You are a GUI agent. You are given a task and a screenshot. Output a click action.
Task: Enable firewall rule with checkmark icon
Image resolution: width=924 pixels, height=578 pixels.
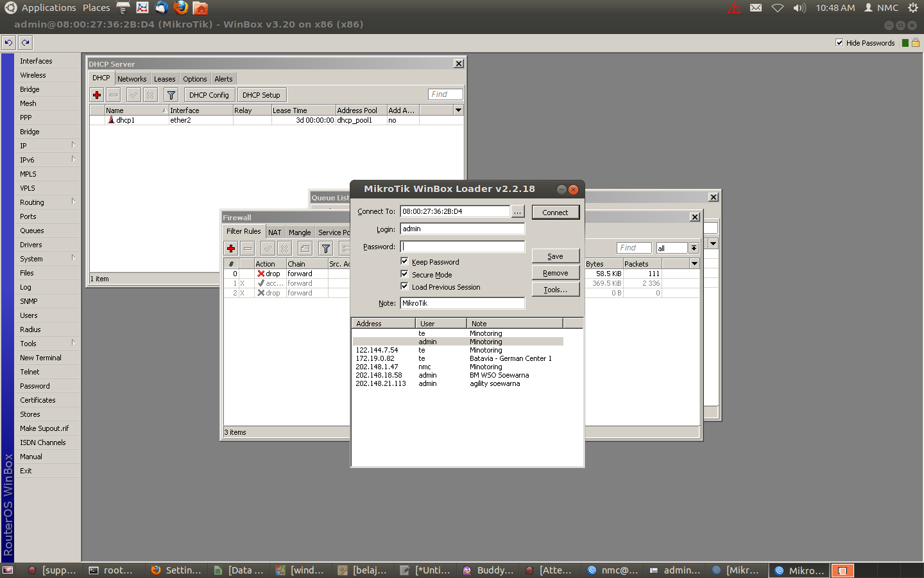pos(268,249)
